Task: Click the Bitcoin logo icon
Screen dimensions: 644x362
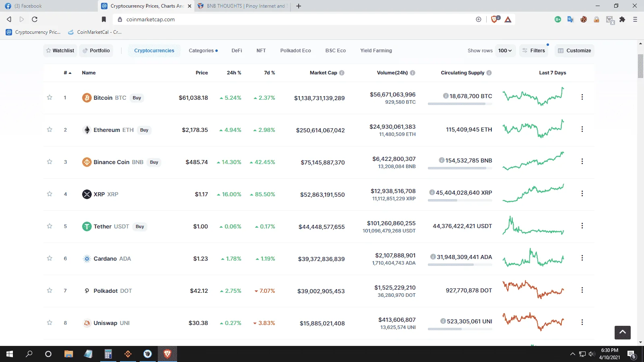Action: [x=87, y=98]
